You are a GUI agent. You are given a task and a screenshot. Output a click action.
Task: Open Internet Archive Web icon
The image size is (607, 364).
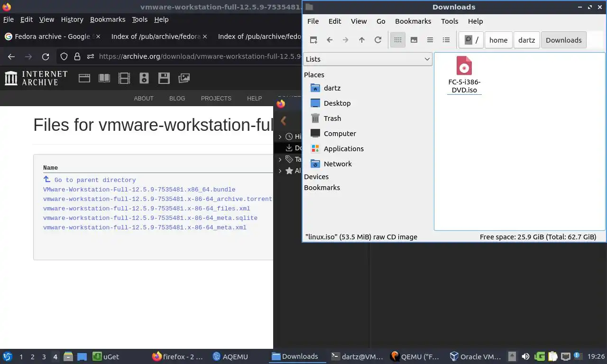(84, 78)
